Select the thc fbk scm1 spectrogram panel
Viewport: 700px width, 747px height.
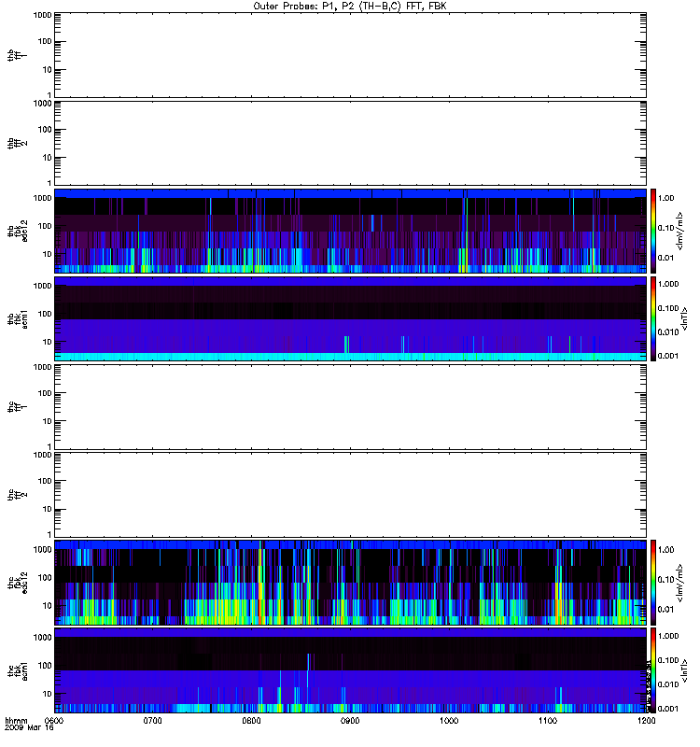click(x=350, y=670)
